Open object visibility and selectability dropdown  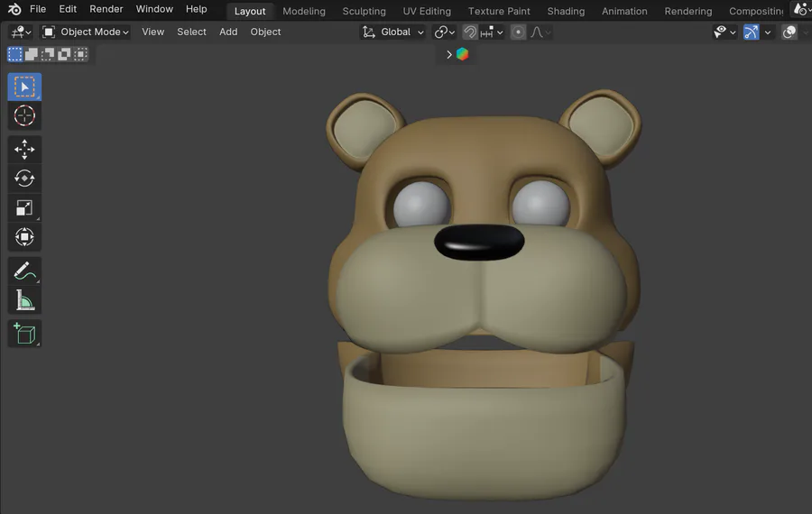tap(724, 32)
